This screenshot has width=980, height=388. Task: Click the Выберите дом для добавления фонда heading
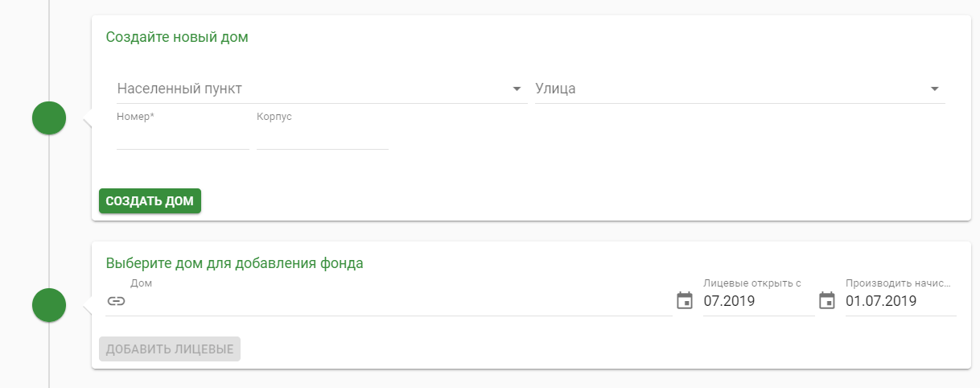pyautogui.click(x=235, y=262)
